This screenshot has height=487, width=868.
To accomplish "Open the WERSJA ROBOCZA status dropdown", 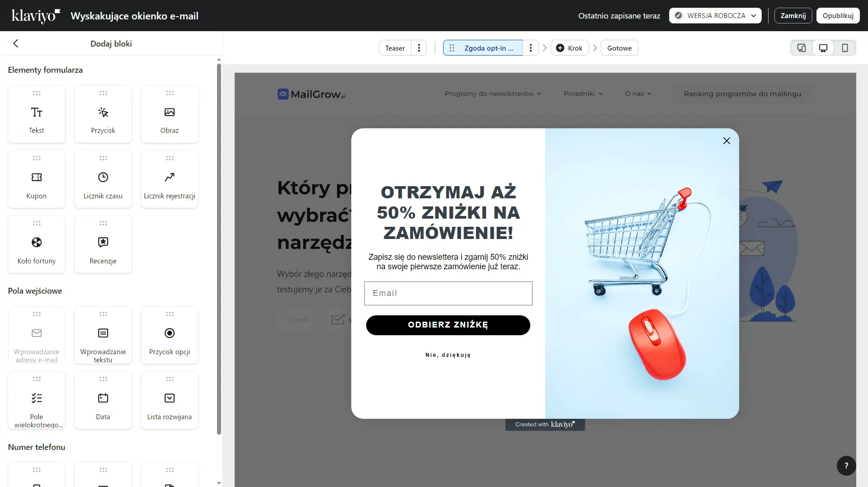I will pos(716,15).
